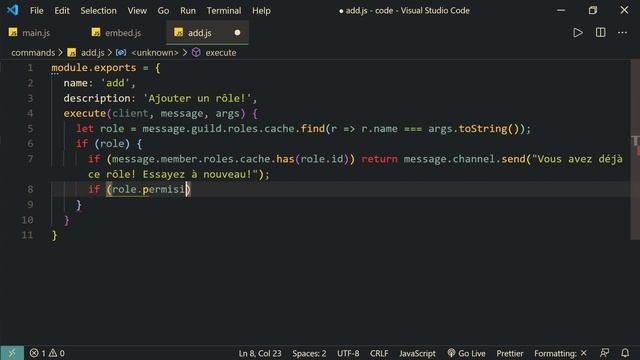Place cursor in role.permisi text on line 8
This screenshot has height=360, width=640.
(x=149, y=189)
